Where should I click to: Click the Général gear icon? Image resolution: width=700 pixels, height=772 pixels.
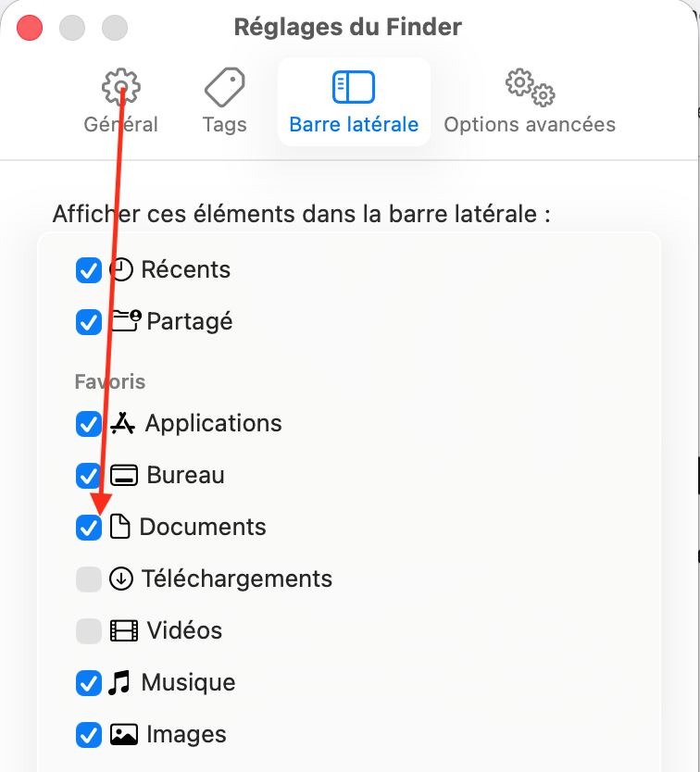(x=121, y=87)
